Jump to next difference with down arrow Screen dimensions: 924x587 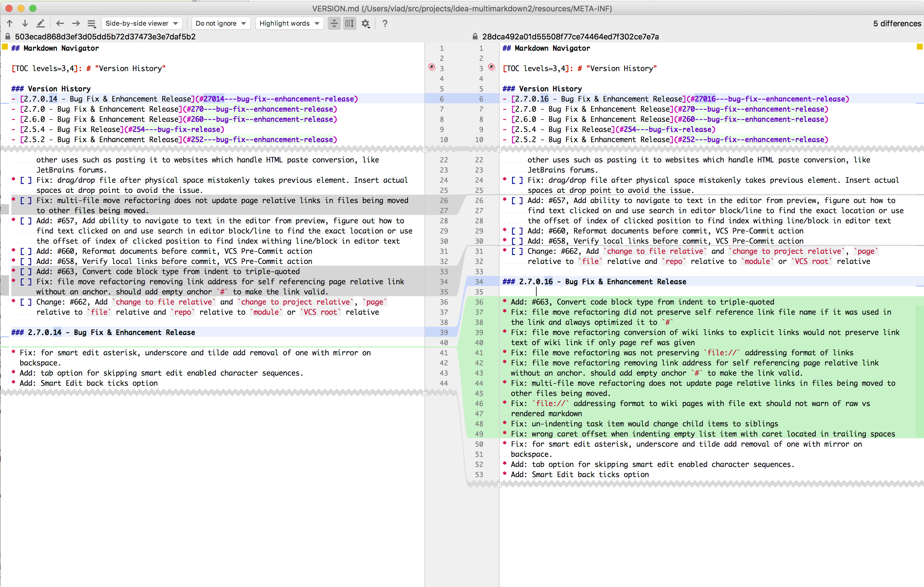point(24,23)
